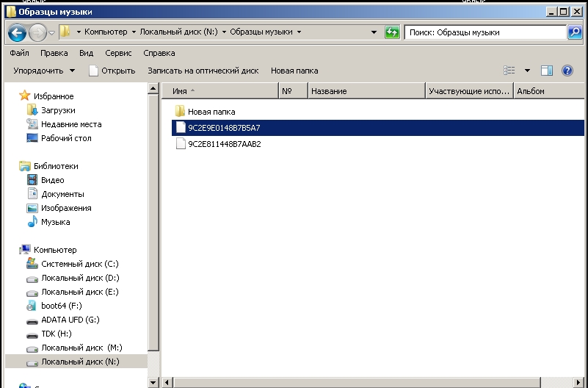
Task: Expand the arrow after 'Компьютер' breadcrumb
Action: 134,32
